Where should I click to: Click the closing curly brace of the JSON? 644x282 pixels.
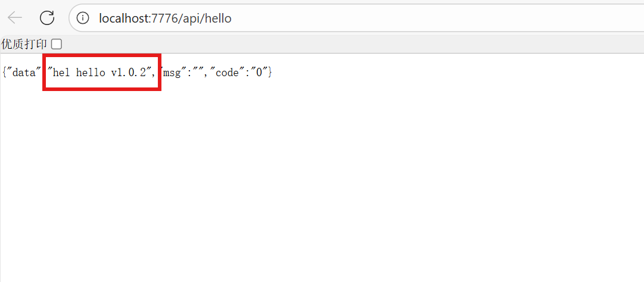tap(270, 73)
